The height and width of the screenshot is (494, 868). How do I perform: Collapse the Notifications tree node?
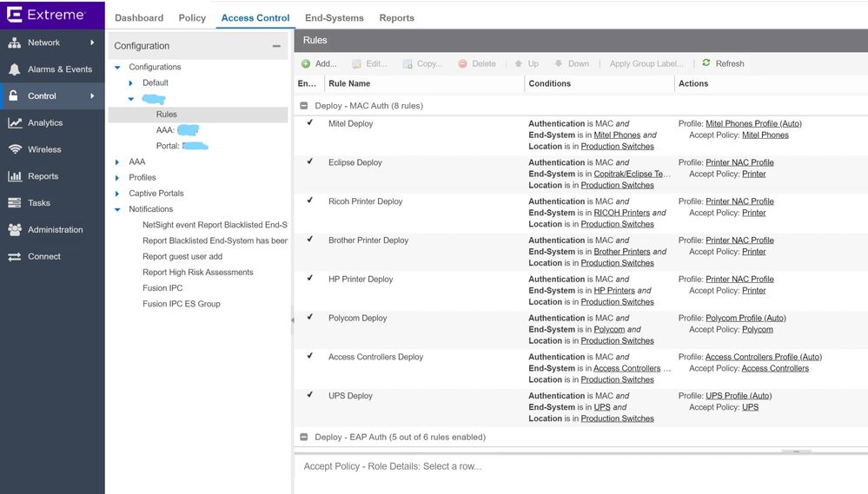pyautogui.click(x=118, y=209)
